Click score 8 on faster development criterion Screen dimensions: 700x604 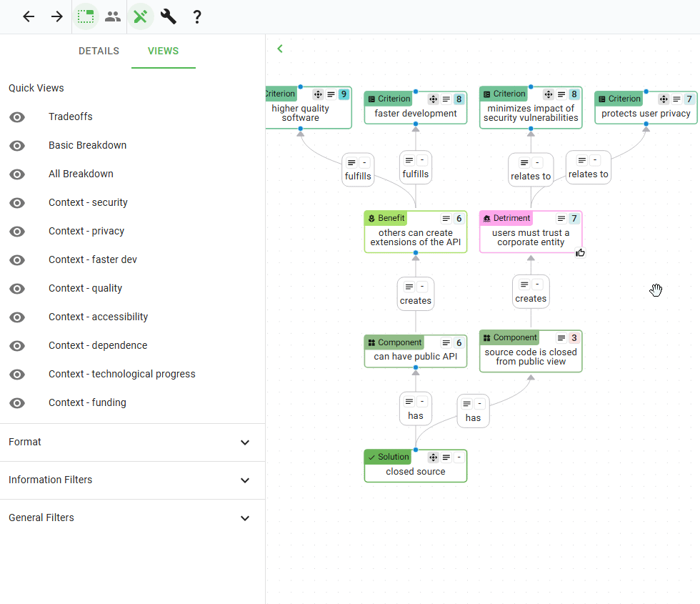(x=459, y=99)
